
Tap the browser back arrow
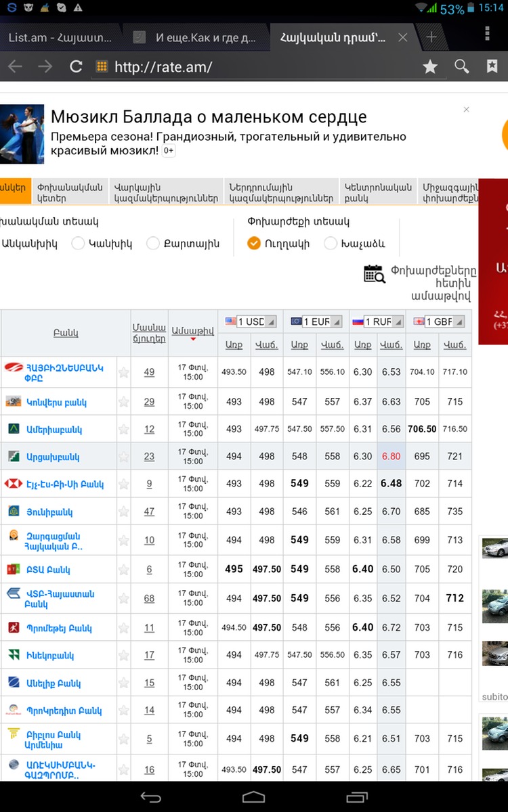[x=15, y=66]
